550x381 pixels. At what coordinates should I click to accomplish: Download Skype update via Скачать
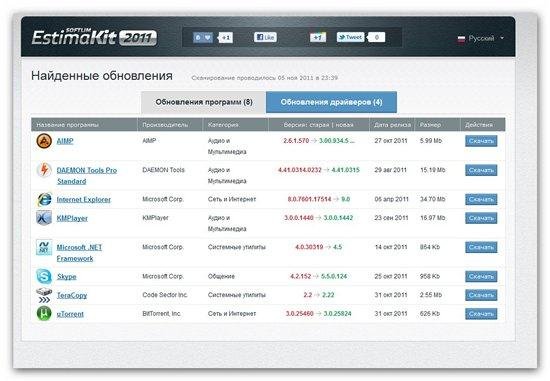(481, 276)
